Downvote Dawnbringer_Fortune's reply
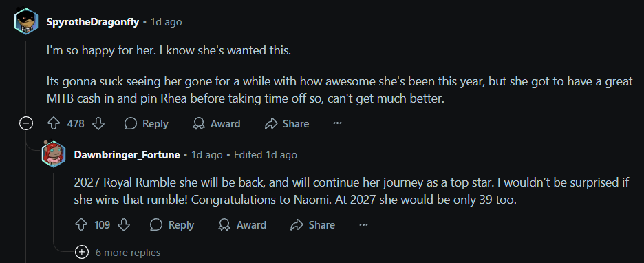 (x=124, y=225)
